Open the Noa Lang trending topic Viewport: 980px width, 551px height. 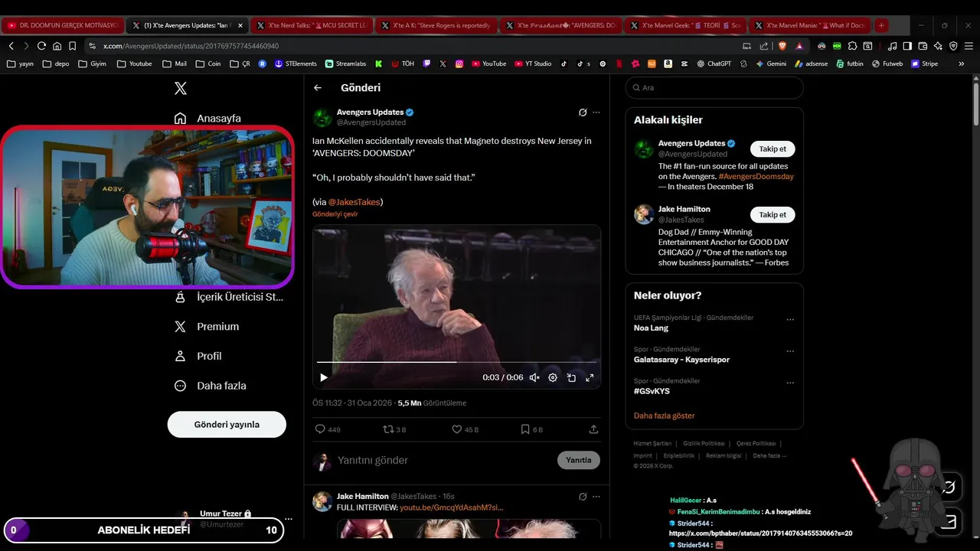[651, 328]
